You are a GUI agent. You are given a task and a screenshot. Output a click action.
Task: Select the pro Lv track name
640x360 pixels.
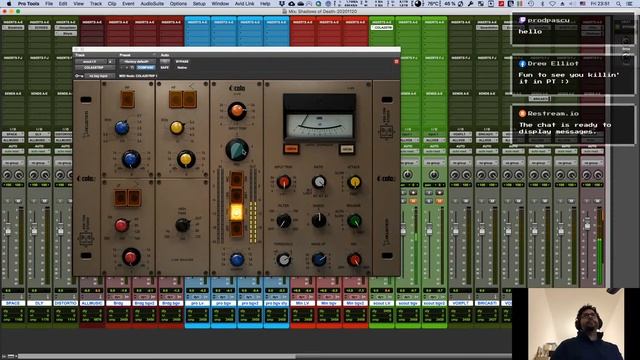point(197,303)
